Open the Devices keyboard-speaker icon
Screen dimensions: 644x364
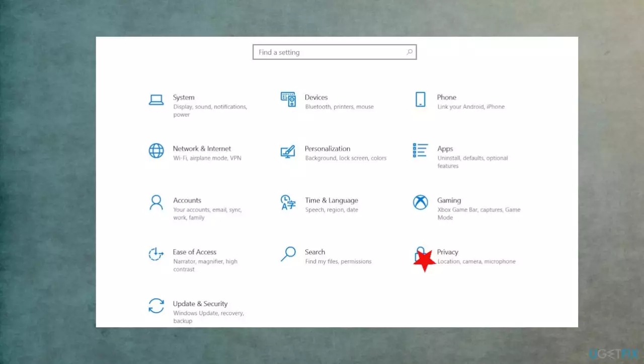click(x=288, y=100)
